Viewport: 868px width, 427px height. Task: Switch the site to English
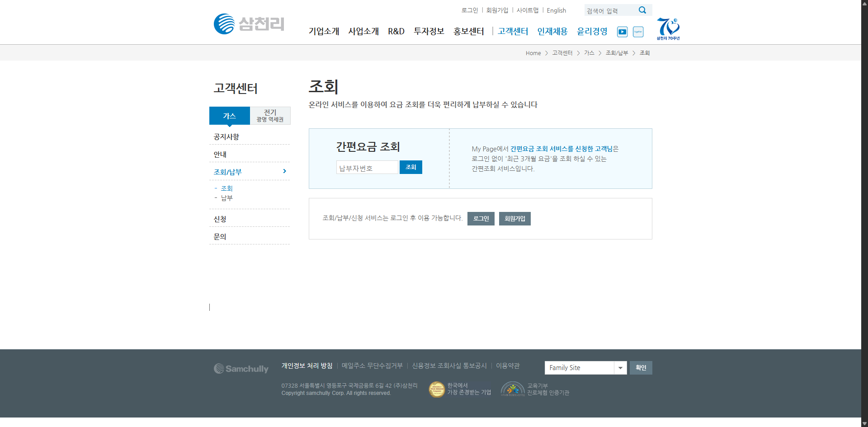(556, 10)
